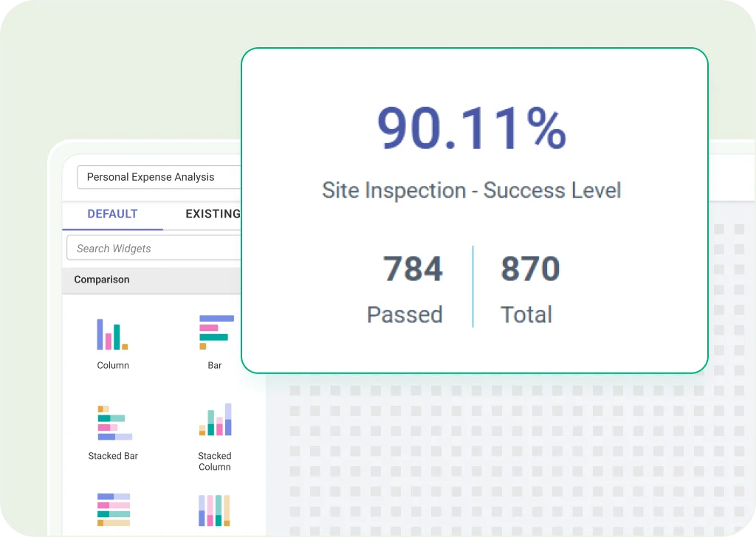Viewport: 756px width, 537px height.
Task: Select the Bar chart widget icon
Action: (x=216, y=332)
